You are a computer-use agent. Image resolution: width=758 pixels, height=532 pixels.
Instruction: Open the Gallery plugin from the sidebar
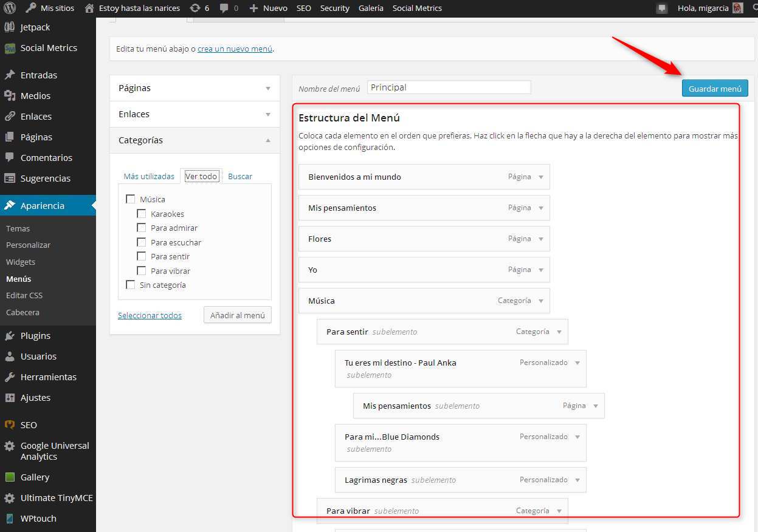[35, 477]
